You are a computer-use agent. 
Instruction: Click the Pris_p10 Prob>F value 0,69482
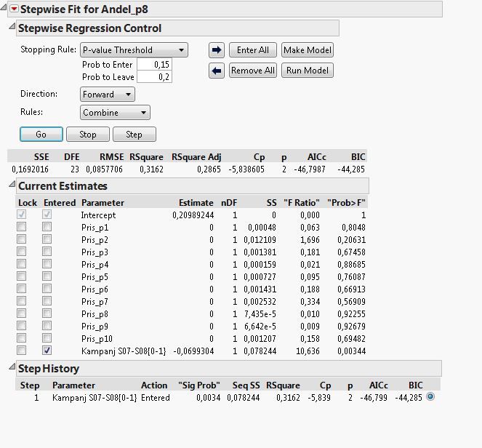352,339
